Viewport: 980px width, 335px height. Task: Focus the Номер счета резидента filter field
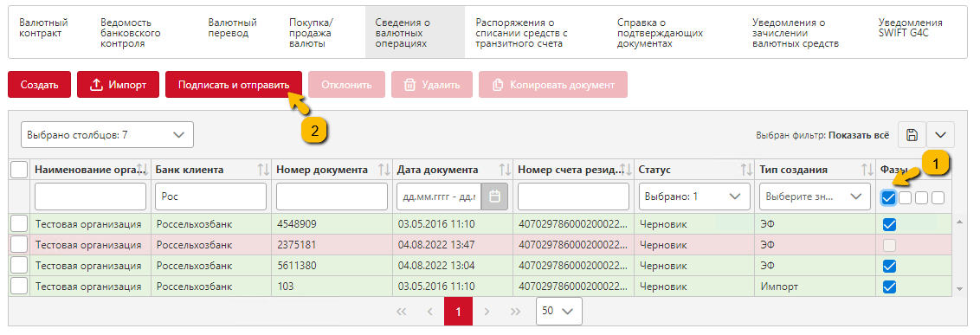[574, 196]
